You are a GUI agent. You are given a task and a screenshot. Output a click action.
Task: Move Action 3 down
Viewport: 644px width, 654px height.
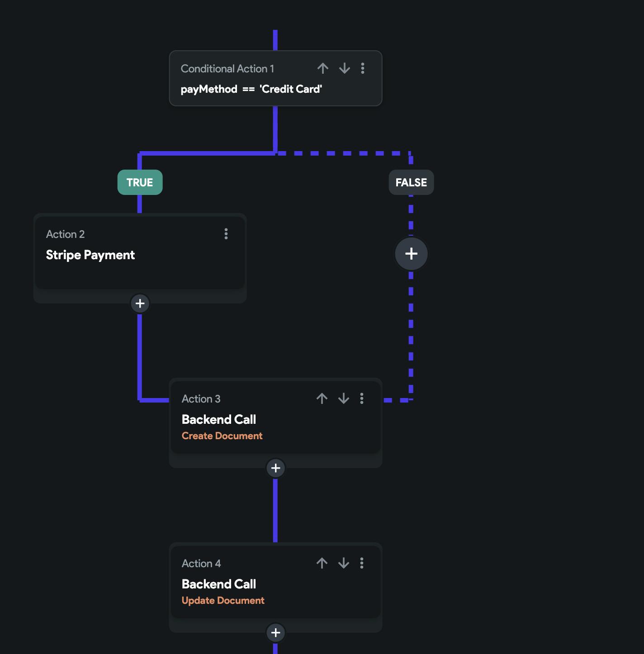click(x=344, y=398)
